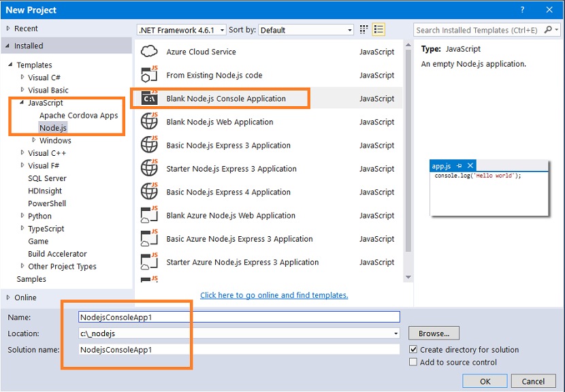
Task: Click the go online and find templates link
Action: 274,295
